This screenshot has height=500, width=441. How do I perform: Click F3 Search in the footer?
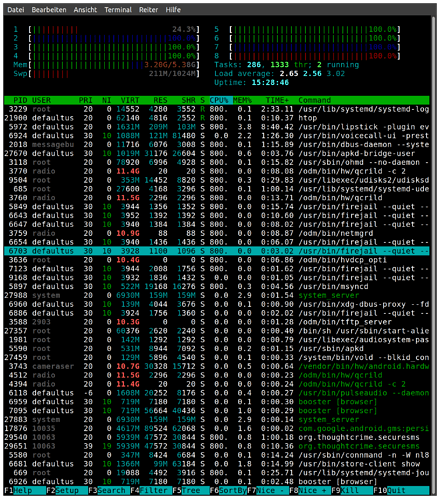[x=109, y=490]
